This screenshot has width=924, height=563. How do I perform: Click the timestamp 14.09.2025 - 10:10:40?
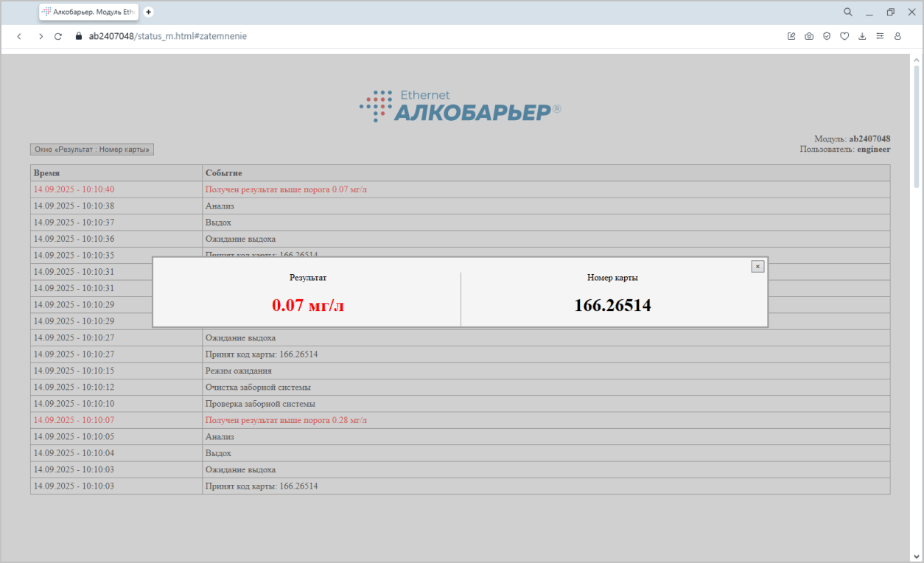(x=74, y=189)
